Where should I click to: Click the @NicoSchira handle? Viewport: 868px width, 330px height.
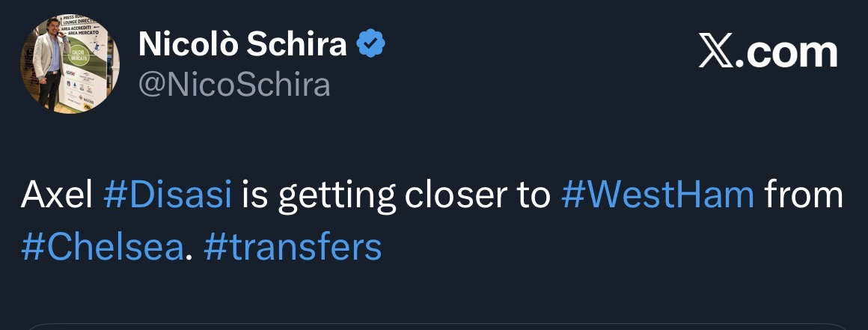pos(234,85)
